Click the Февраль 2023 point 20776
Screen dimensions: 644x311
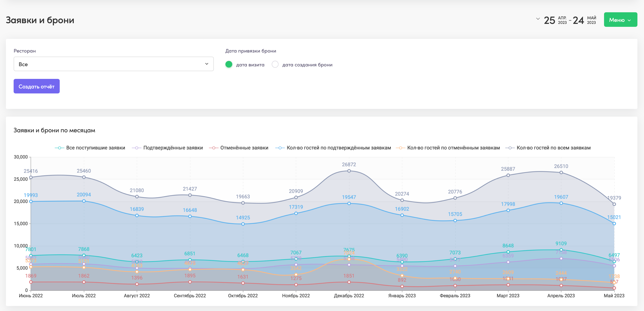pyautogui.click(x=455, y=198)
